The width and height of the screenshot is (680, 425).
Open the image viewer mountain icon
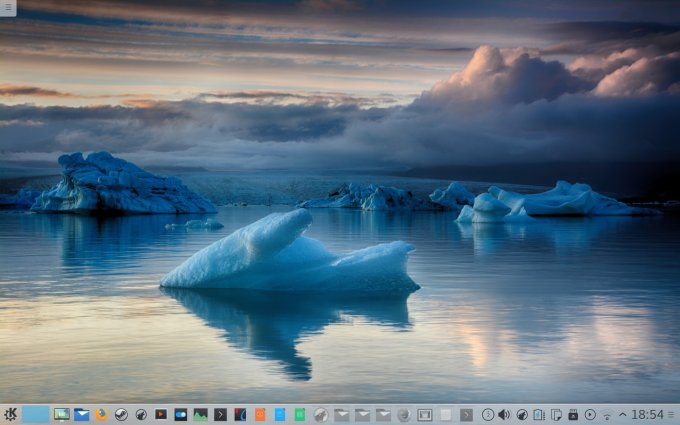pyautogui.click(x=200, y=414)
